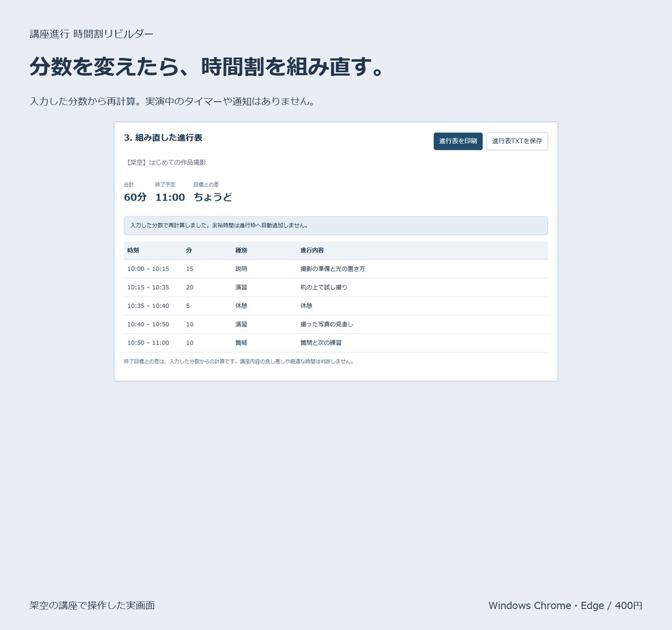Click the 進行内容 column header
The height and width of the screenshot is (630, 672).
coord(312,250)
